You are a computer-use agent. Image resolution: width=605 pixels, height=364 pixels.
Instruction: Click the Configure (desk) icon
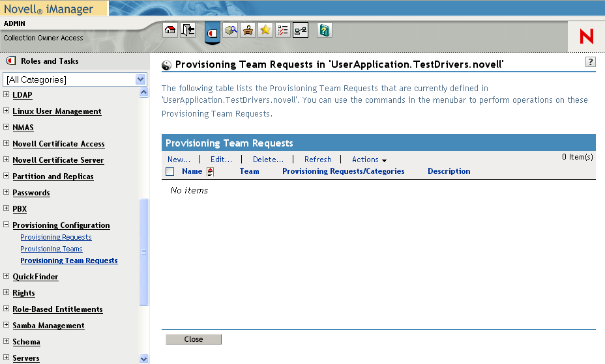[x=248, y=30]
